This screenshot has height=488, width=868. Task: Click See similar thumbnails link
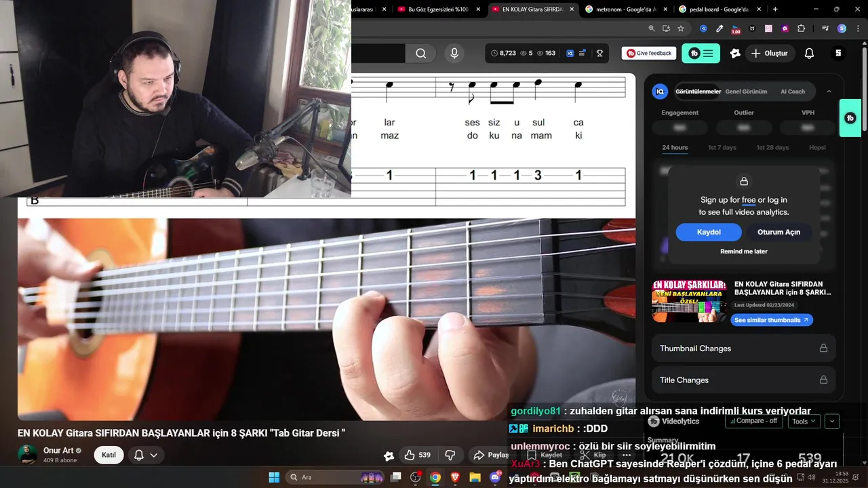coord(772,320)
